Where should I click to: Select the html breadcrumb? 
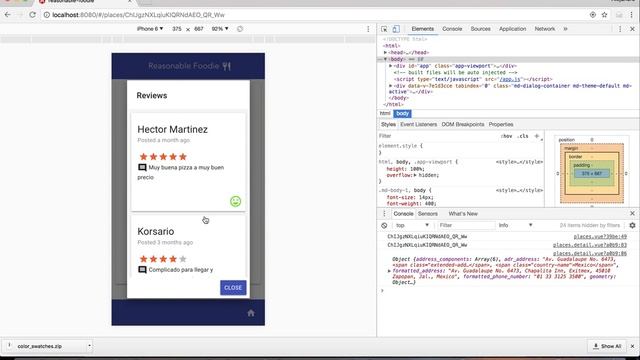[x=385, y=113]
